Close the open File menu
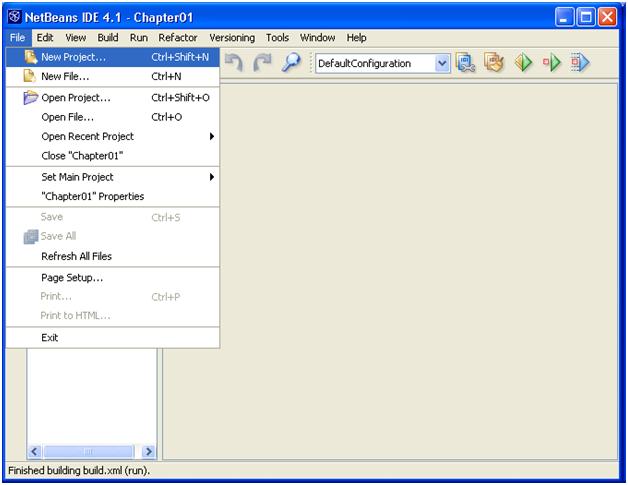This screenshot has width=628, height=485. pyautogui.click(x=18, y=38)
